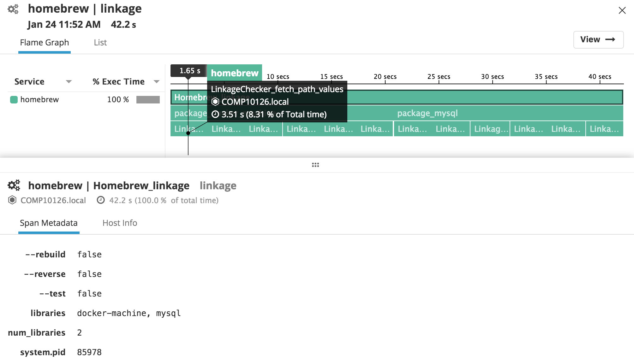Switch to the List tab
This screenshot has height=364, width=634.
click(100, 42)
